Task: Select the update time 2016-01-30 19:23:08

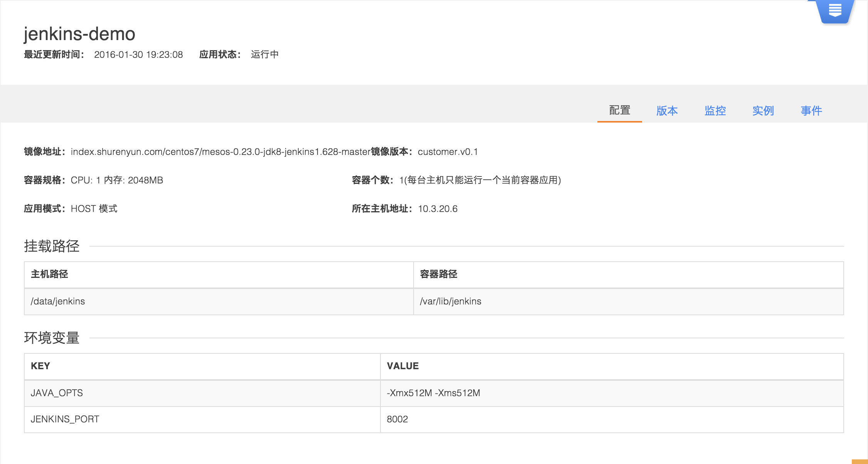Action: coord(138,55)
